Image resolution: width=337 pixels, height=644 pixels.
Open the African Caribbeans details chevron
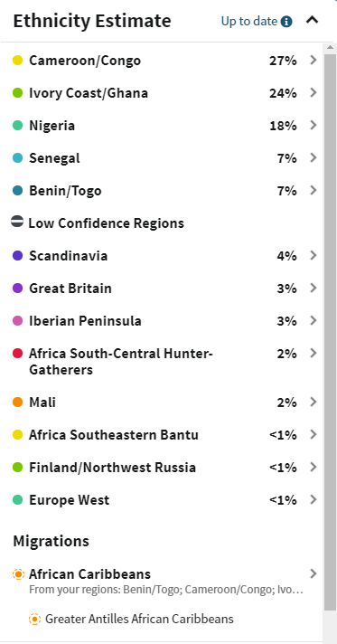click(x=314, y=573)
